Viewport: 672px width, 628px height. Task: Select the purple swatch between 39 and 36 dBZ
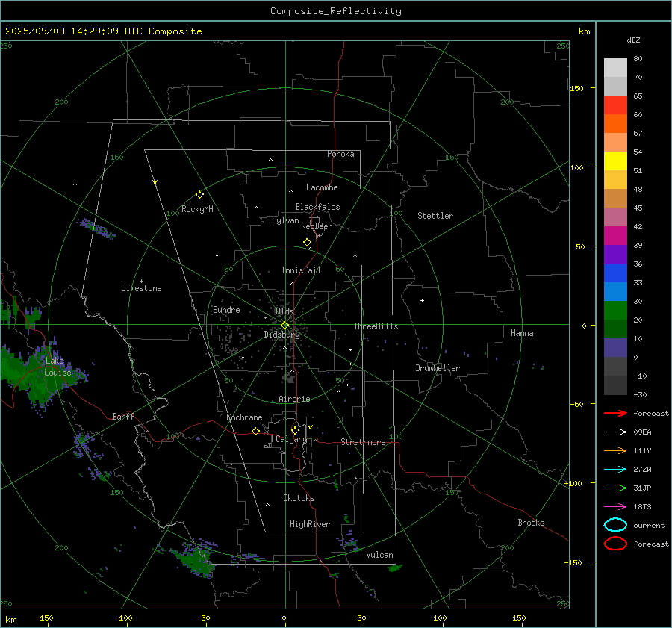point(615,254)
